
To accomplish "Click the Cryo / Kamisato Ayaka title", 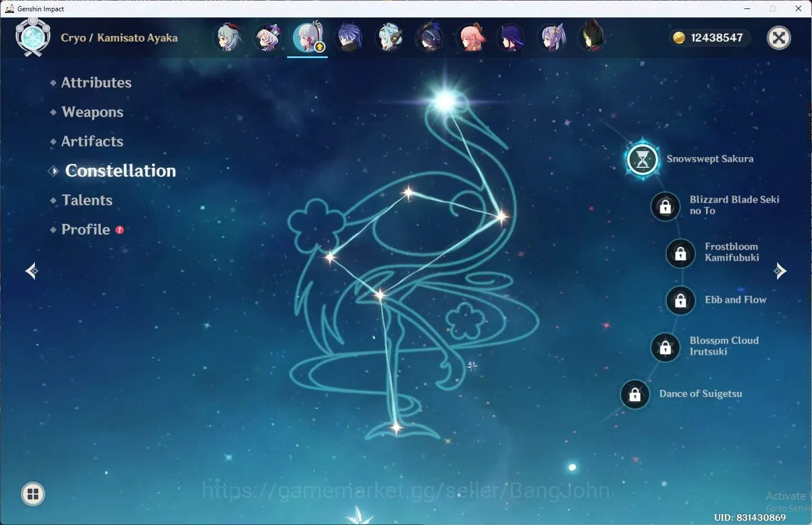I will point(119,38).
